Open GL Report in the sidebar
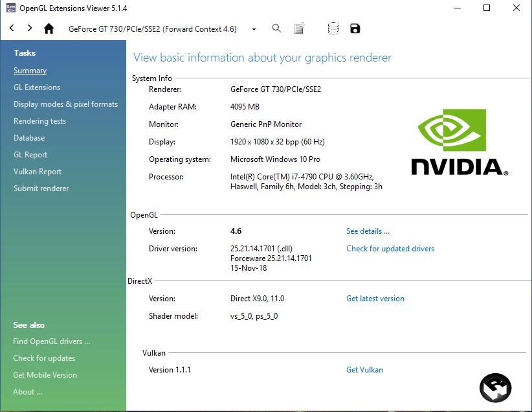 tap(30, 155)
